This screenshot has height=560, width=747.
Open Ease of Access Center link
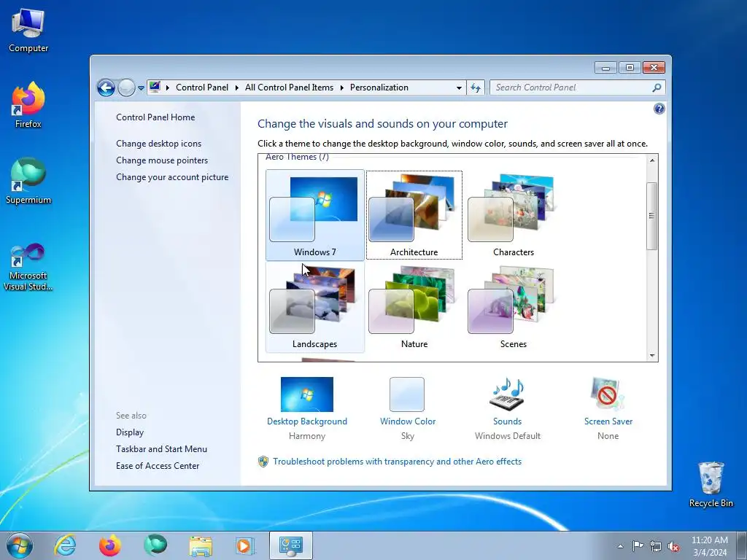[158, 466]
